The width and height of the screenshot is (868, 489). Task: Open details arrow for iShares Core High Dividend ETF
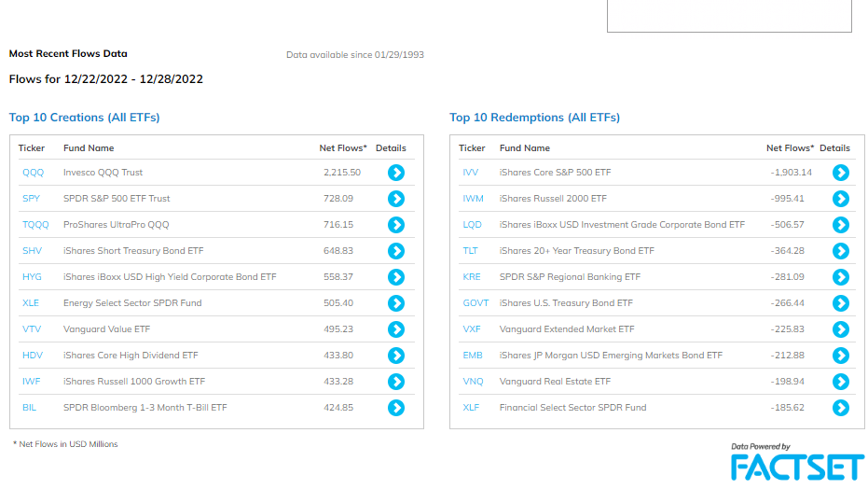click(x=396, y=356)
